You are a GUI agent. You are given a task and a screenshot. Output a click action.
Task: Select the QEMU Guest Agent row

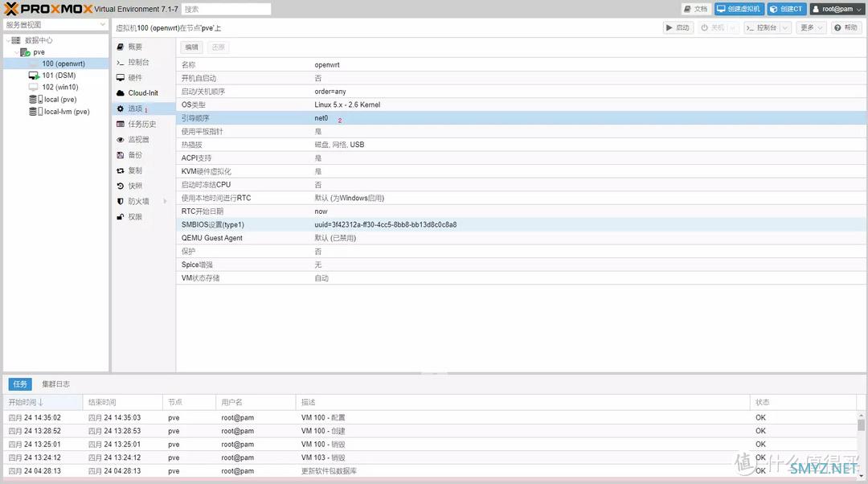click(522, 237)
